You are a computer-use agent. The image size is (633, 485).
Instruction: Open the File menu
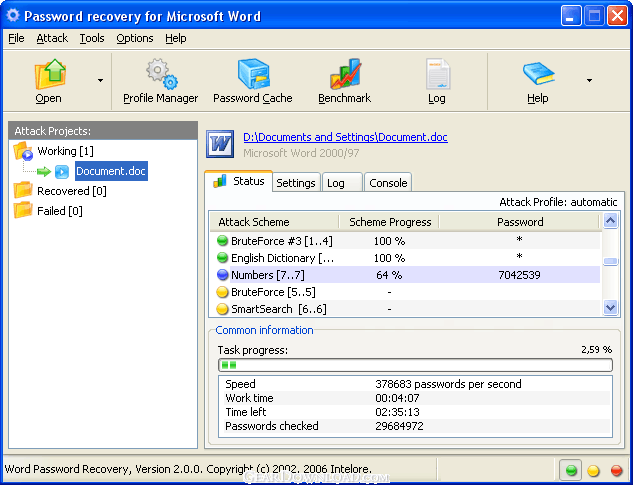click(16, 38)
